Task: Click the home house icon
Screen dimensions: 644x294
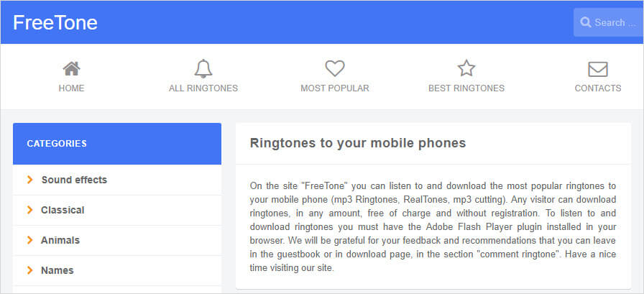Action: (x=71, y=69)
